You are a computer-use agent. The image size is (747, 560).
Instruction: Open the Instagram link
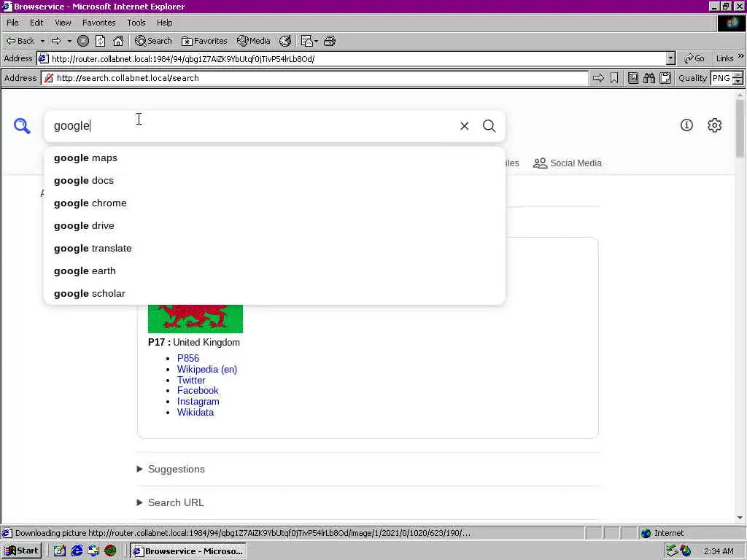198,402
